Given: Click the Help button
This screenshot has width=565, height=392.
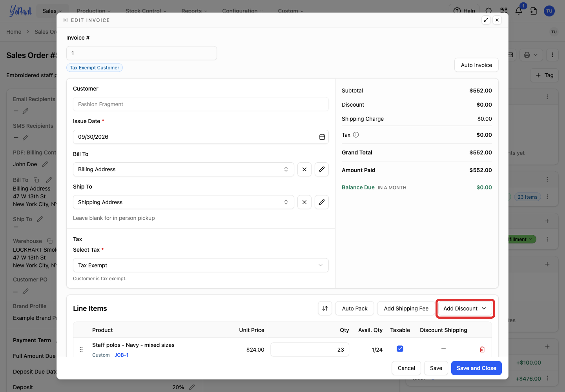Looking at the screenshot, I should [464, 11].
